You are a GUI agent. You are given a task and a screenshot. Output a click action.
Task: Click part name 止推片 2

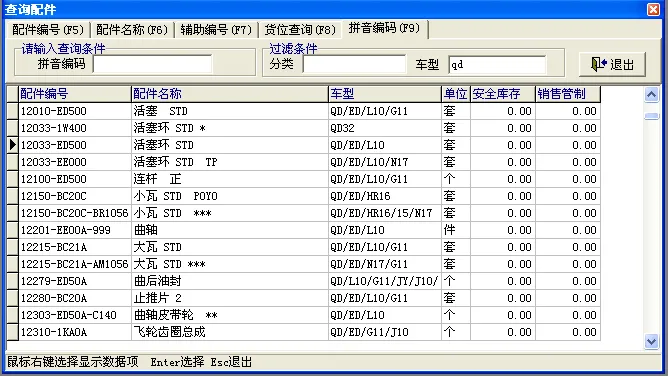(158, 299)
